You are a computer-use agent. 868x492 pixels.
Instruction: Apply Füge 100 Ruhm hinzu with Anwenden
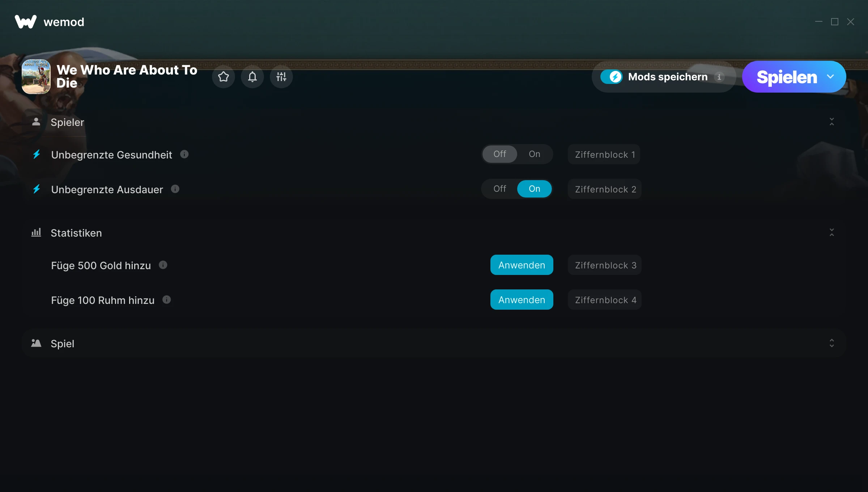tap(522, 300)
